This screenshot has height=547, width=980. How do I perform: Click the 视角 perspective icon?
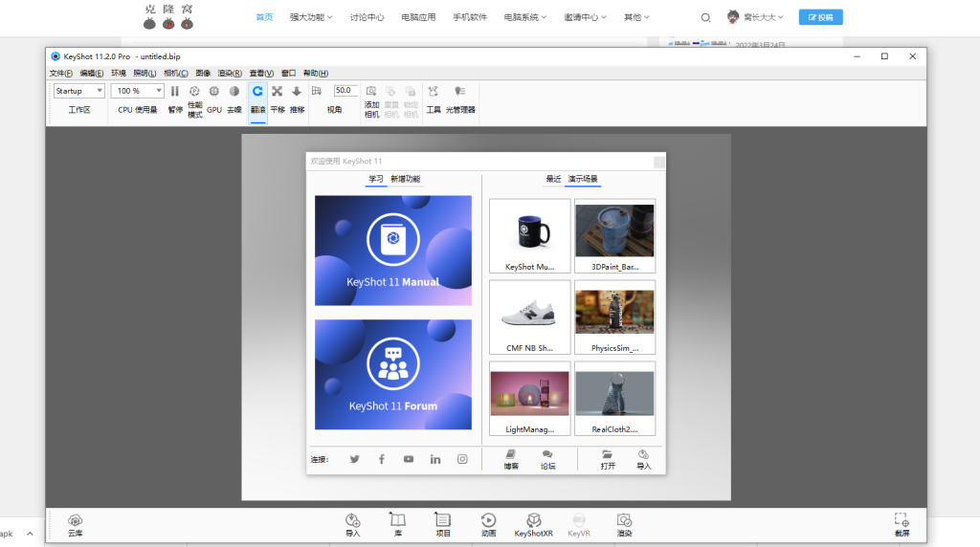pos(317,91)
